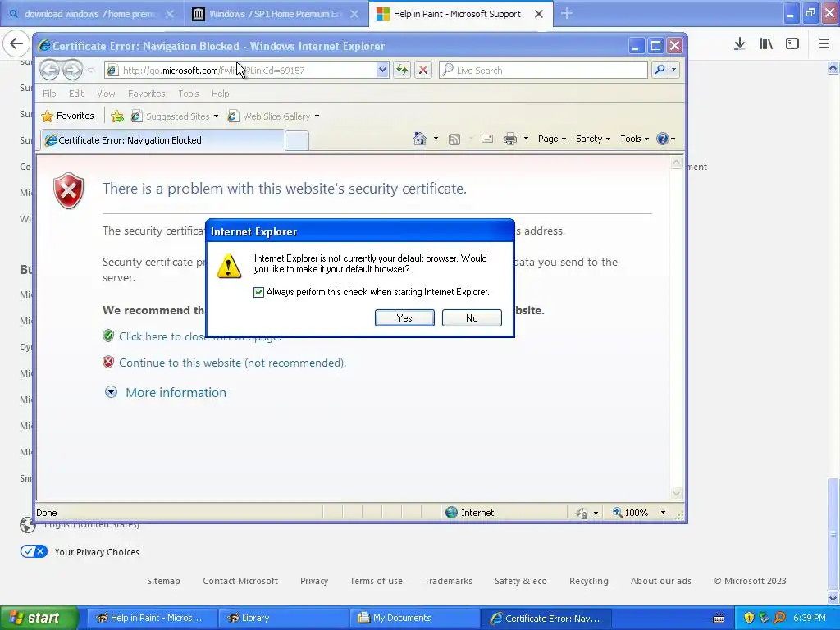Close Help in Paint browser tab
The height and width of the screenshot is (630, 840).
click(x=539, y=14)
